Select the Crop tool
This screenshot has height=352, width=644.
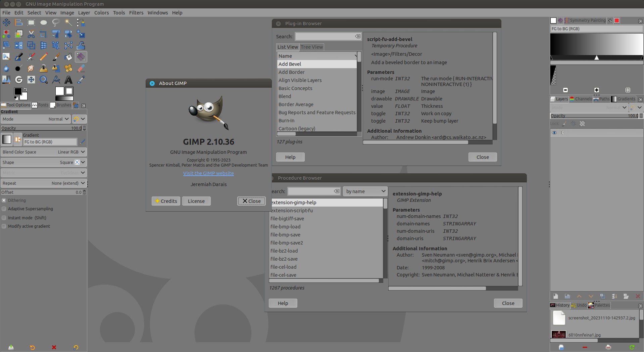point(44,34)
